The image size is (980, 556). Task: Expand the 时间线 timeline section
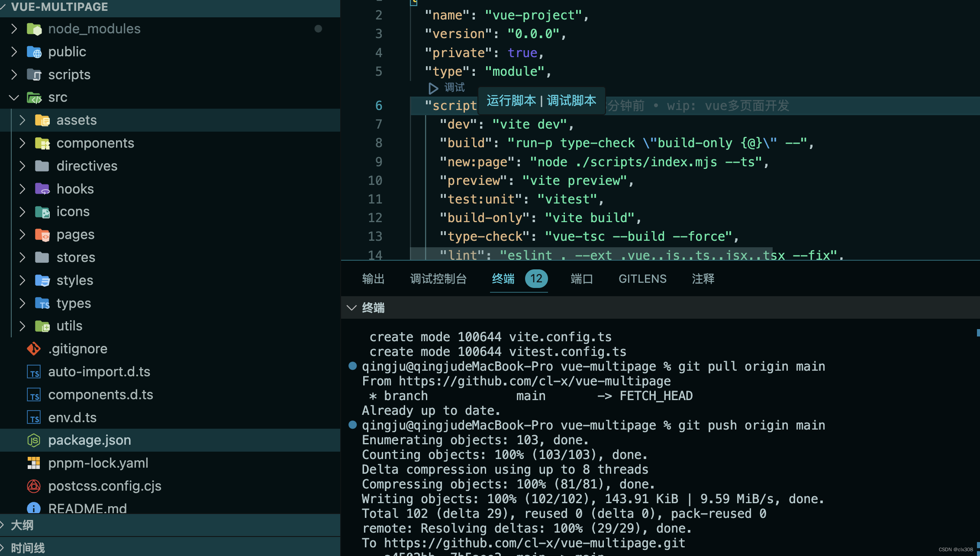170,548
